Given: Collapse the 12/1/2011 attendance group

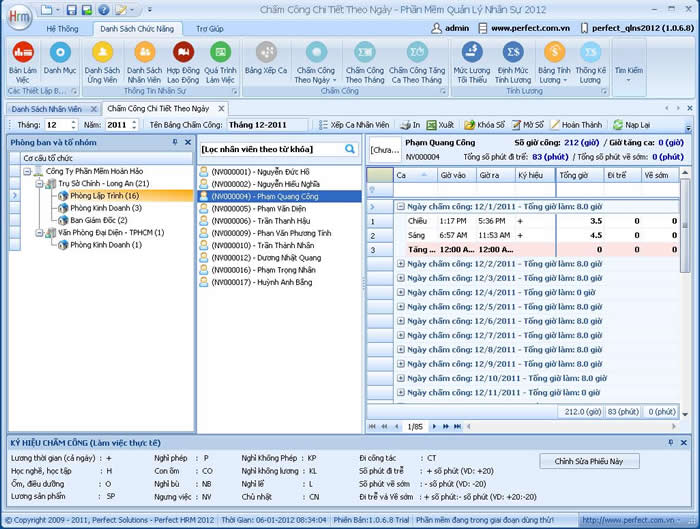Looking at the screenshot, I should tap(400, 207).
